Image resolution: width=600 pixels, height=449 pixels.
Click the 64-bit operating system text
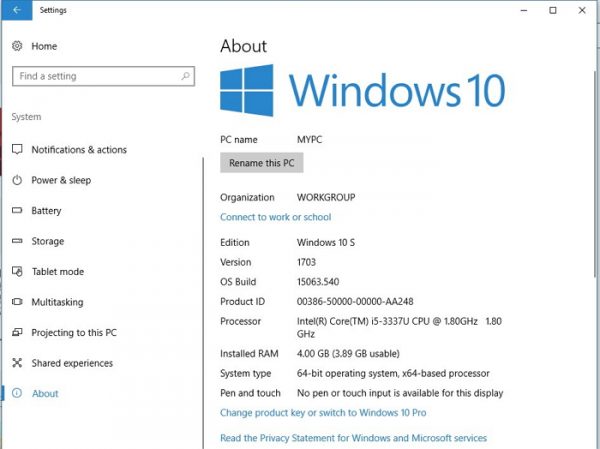[393, 373]
